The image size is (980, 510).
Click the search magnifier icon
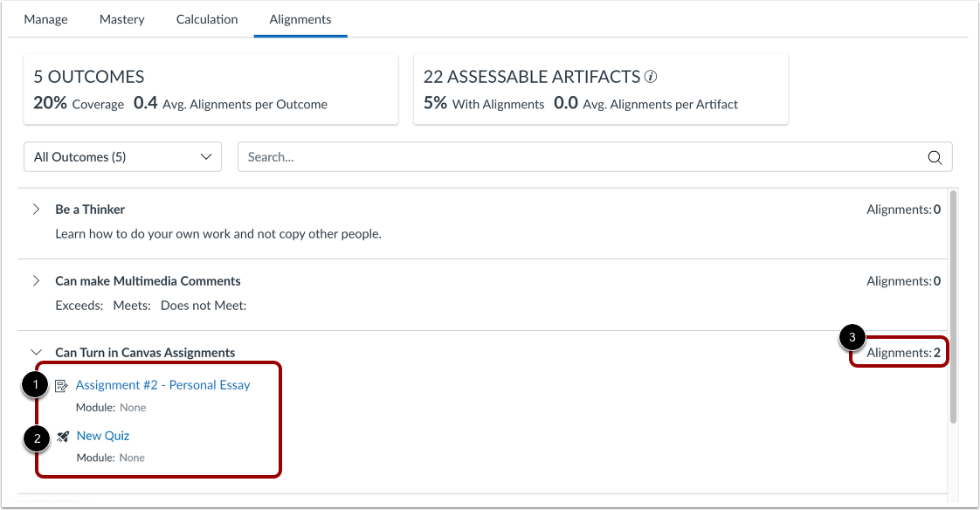click(x=935, y=157)
